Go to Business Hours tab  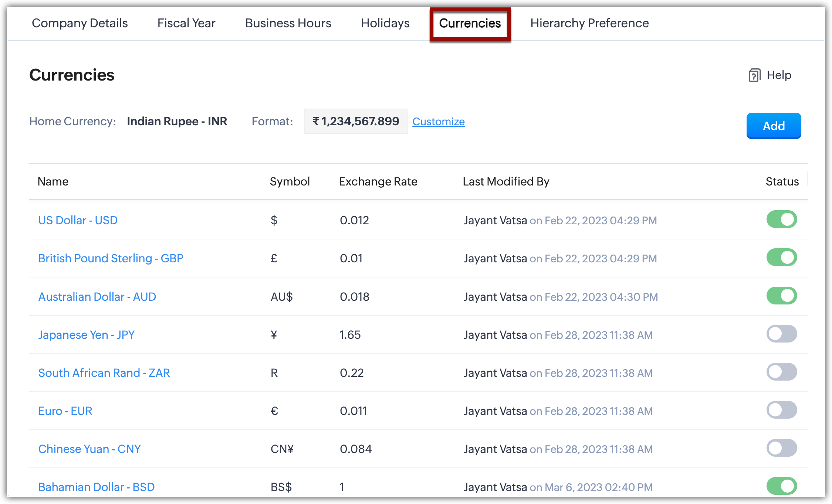(x=288, y=23)
